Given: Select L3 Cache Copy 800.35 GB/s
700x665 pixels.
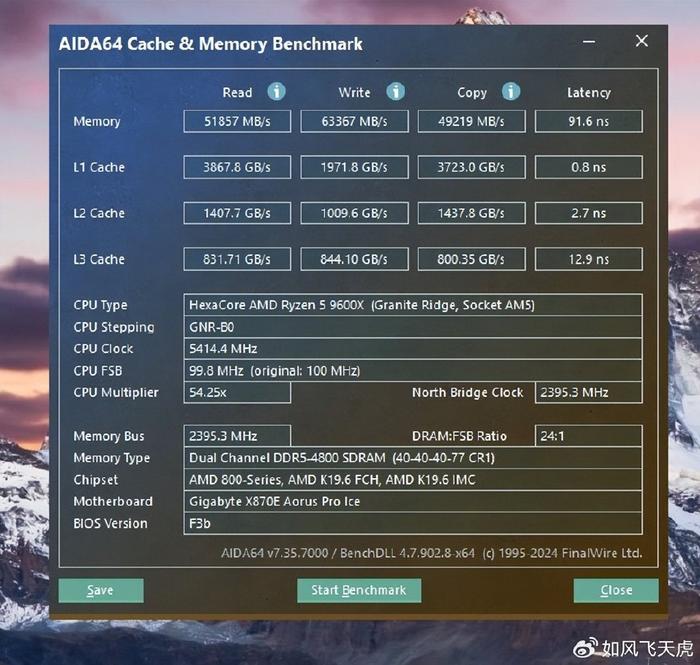Looking at the screenshot, I should tap(471, 259).
